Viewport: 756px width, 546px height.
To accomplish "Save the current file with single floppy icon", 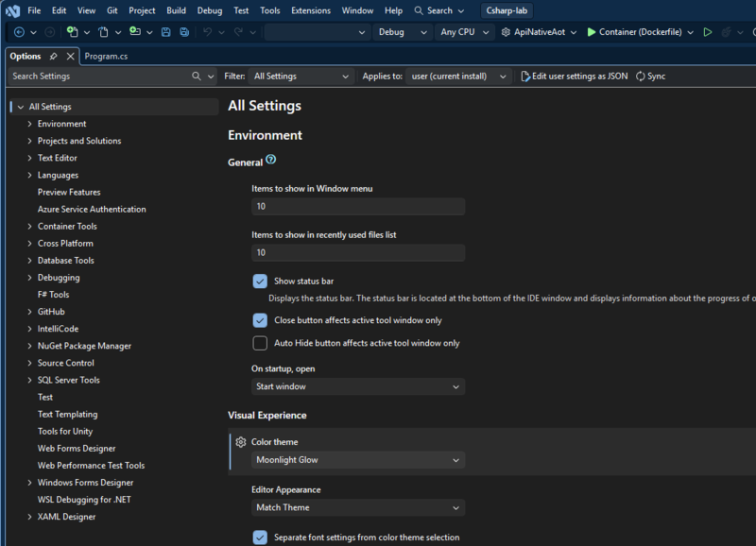I will pyautogui.click(x=166, y=32).
